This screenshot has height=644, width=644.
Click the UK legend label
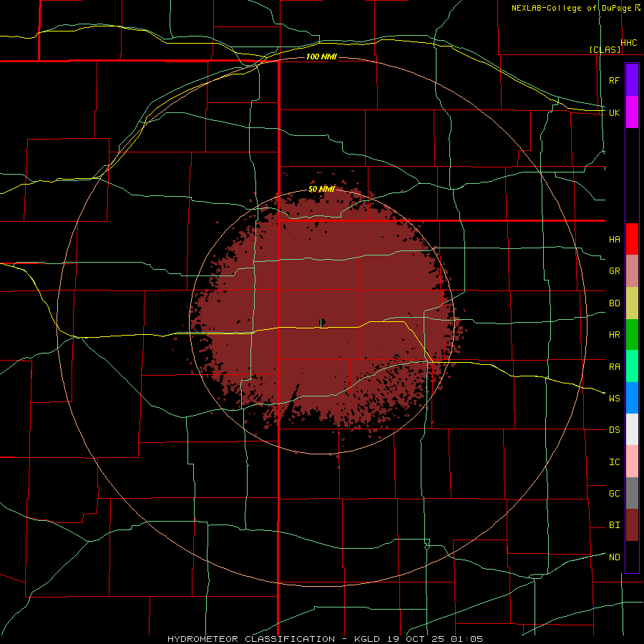pos(614,112)
